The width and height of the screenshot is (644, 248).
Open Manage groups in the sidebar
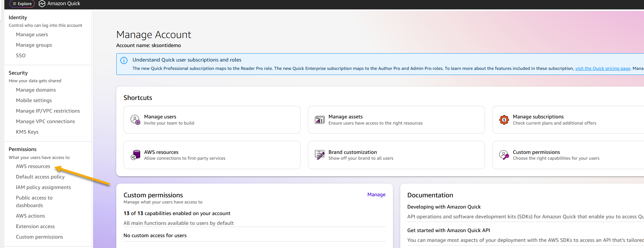tap(34, 45)
